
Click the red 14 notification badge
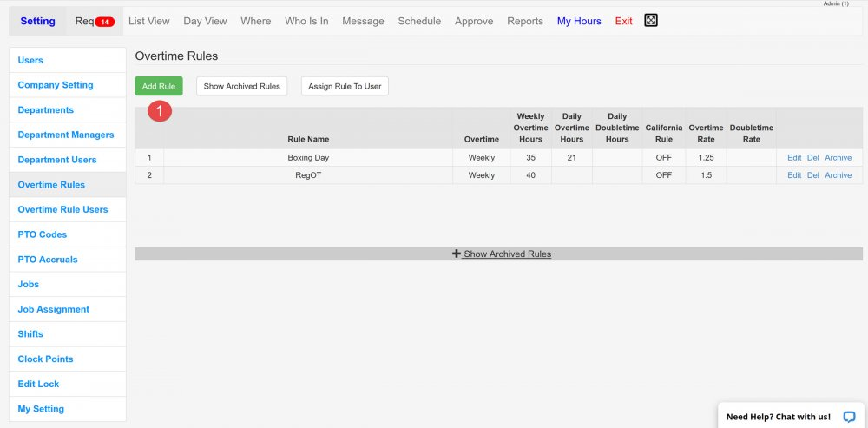click(x=104, y=22)
